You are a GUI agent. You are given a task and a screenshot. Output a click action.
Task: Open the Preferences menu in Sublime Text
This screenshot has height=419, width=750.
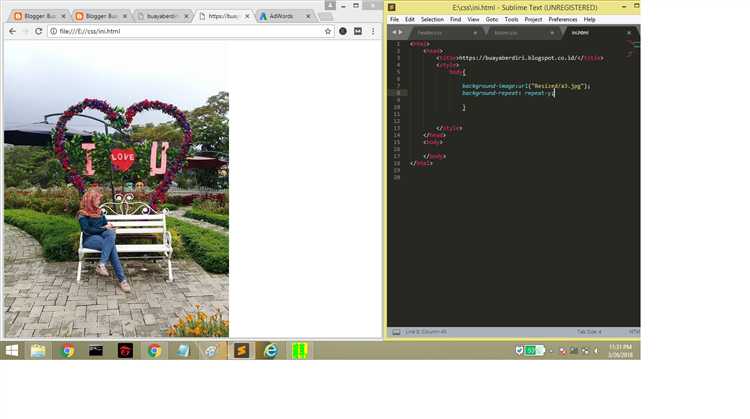coord(562,19)
